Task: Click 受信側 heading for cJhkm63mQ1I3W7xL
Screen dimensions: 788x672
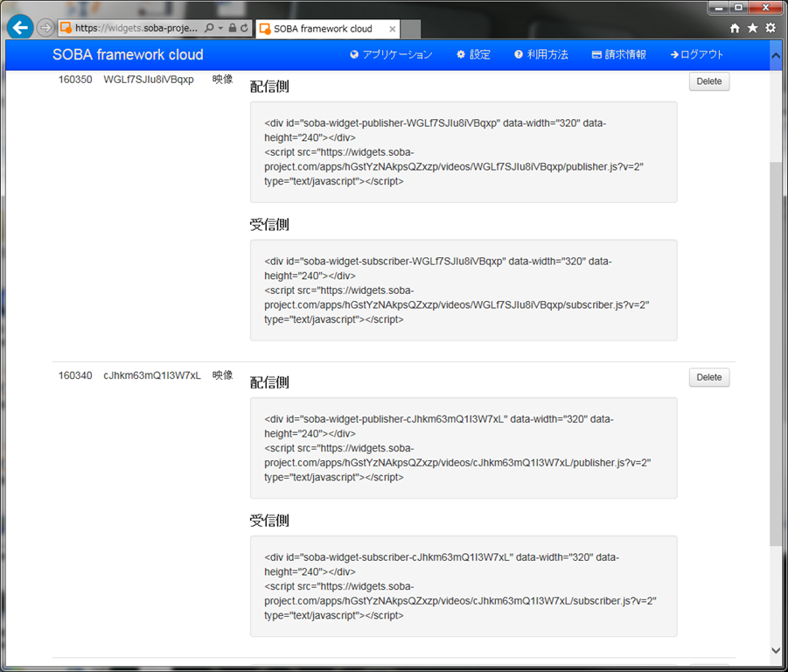Action: 269,521
